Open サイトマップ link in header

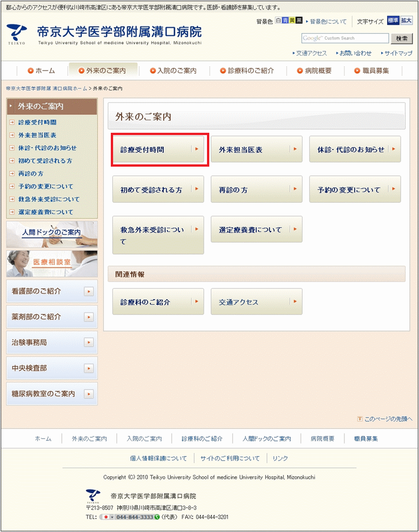pyautogui.click(x=398, y=53)
